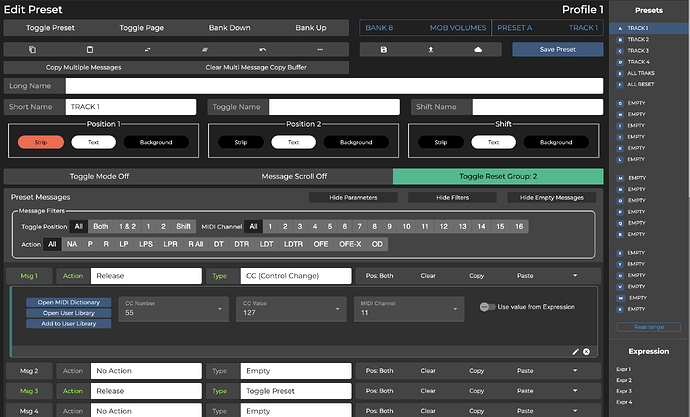The image size is (690, 417).
Task: Enable Use value from Expression switch
Action: click(x=487, y=307)
